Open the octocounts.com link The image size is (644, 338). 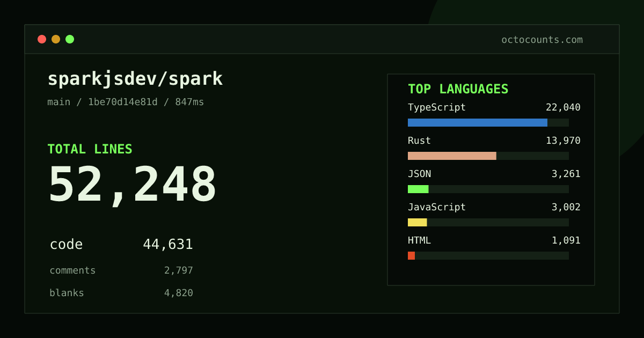[x=542, y=40]
